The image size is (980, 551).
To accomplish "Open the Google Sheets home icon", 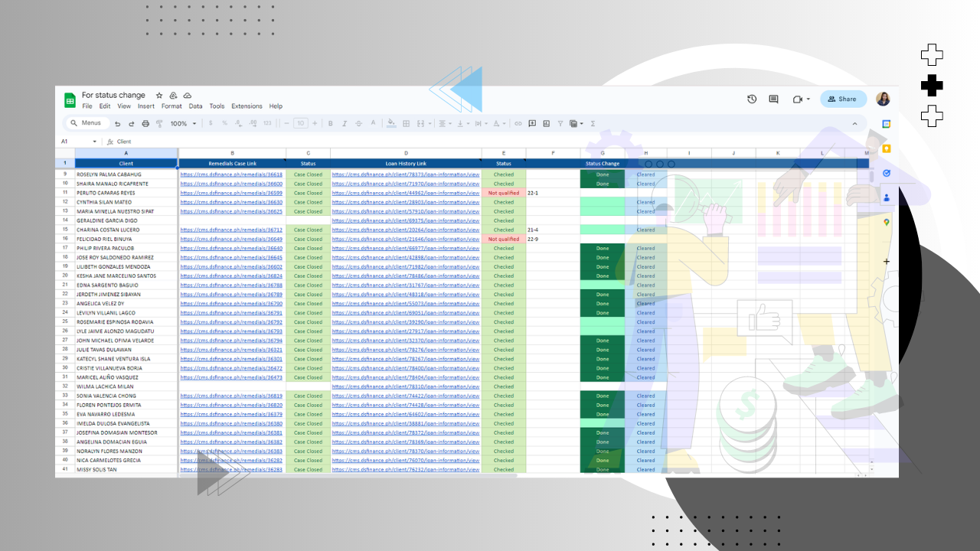I will pos(70,100).
